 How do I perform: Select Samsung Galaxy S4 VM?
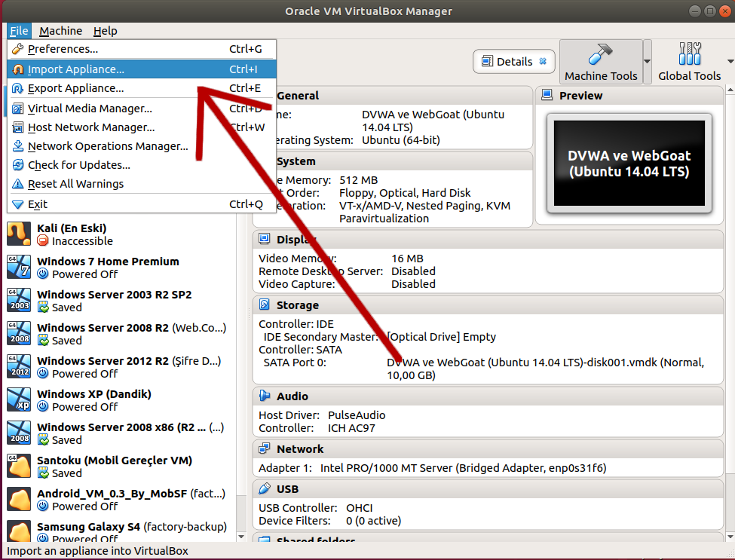[120, 531]
